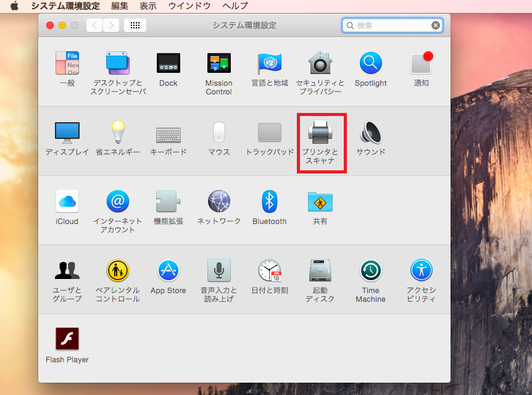Open the 表示 menu in menu bar
Image resolution: width=532 pixels, height=395 pixels.
[x=148, y=6]
